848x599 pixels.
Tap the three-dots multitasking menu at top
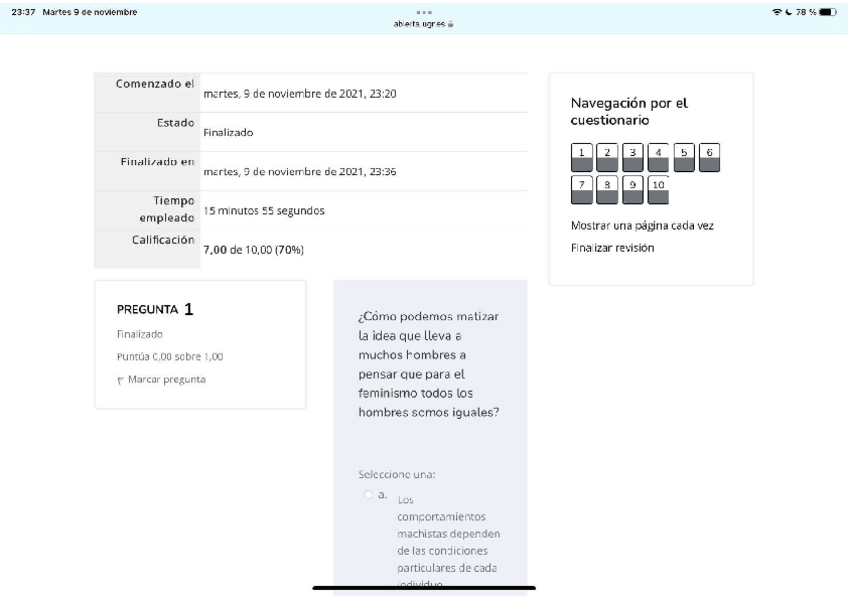tap(424, 12)
